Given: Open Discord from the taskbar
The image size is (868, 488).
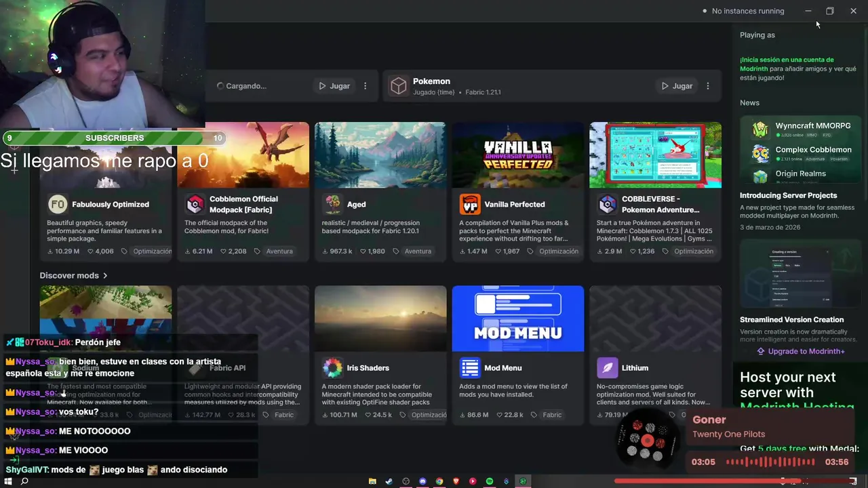Looking at the screenshot, I should [x=422, y=481].
